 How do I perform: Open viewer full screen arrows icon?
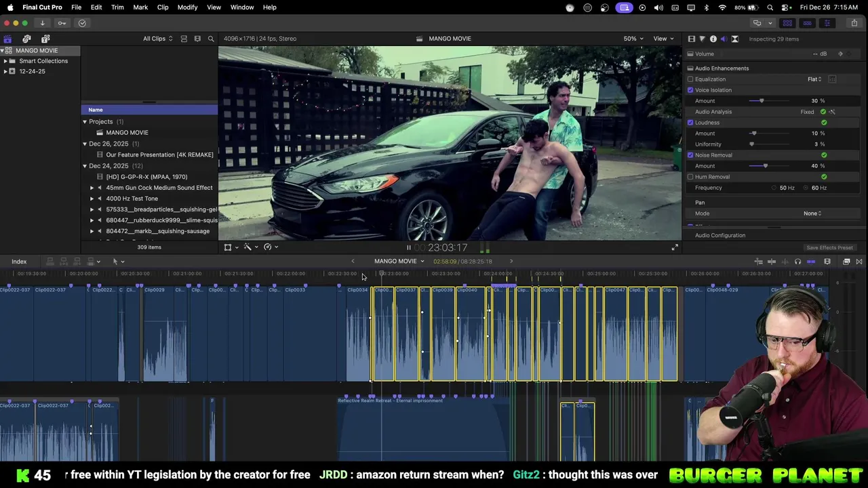675,247
